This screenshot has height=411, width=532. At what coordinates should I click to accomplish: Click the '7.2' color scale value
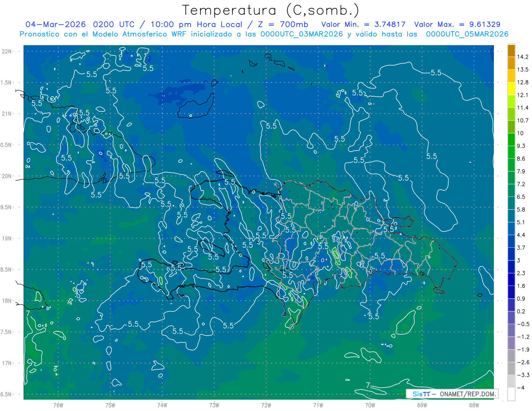click(x=522, y=184)
